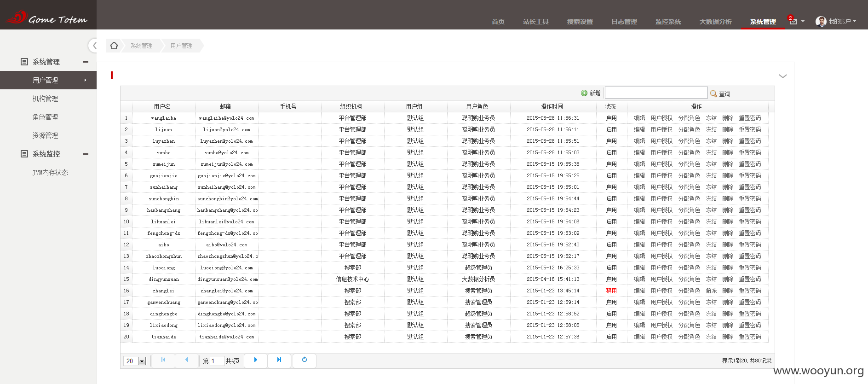
Task: Click the Gome Totem logo
Action: point(46,17)
